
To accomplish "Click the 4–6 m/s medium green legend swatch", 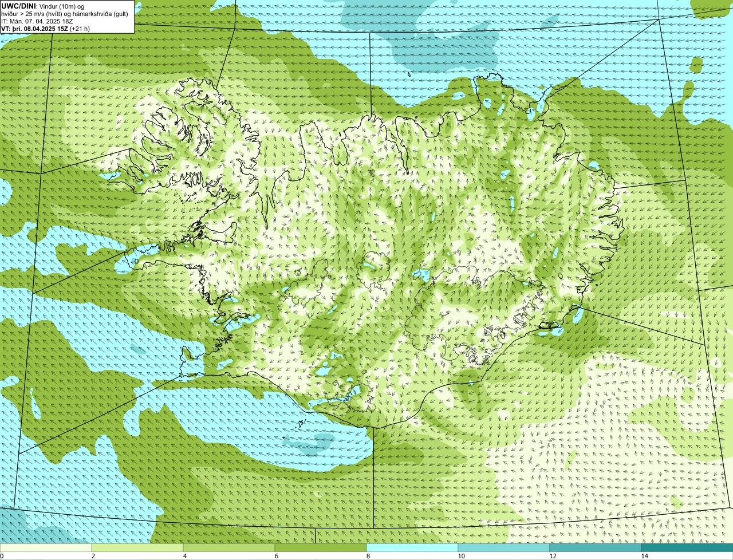I will (229, 547).
